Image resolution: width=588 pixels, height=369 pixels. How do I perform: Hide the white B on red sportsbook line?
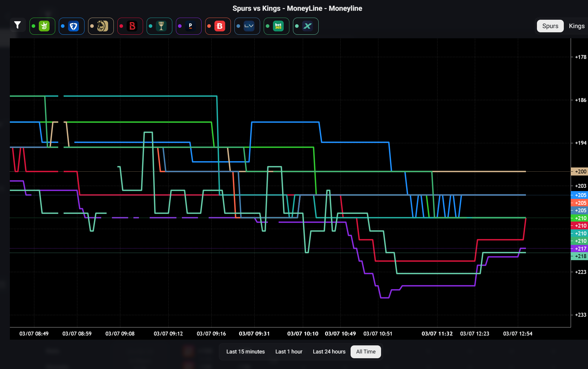(x=218, y=26)
